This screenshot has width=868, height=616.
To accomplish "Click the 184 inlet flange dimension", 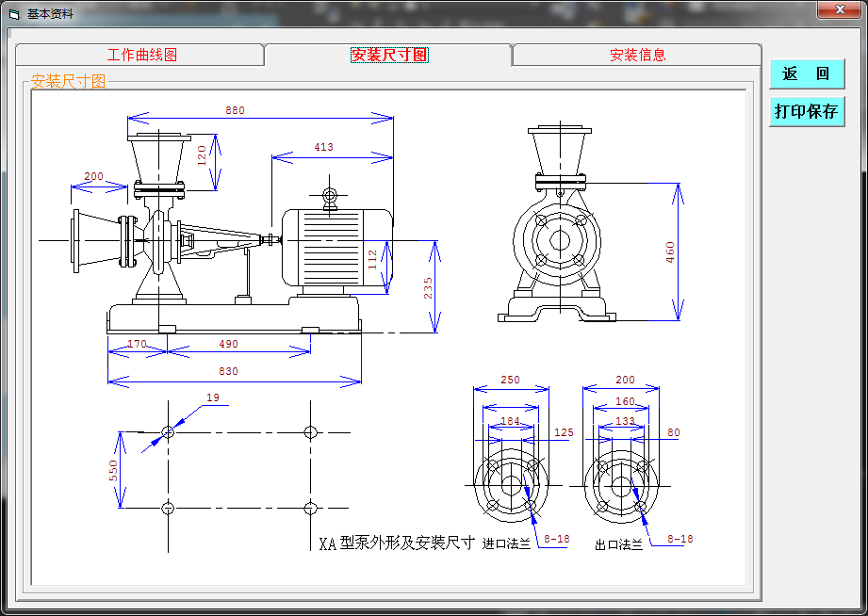I will pos(510,421).
